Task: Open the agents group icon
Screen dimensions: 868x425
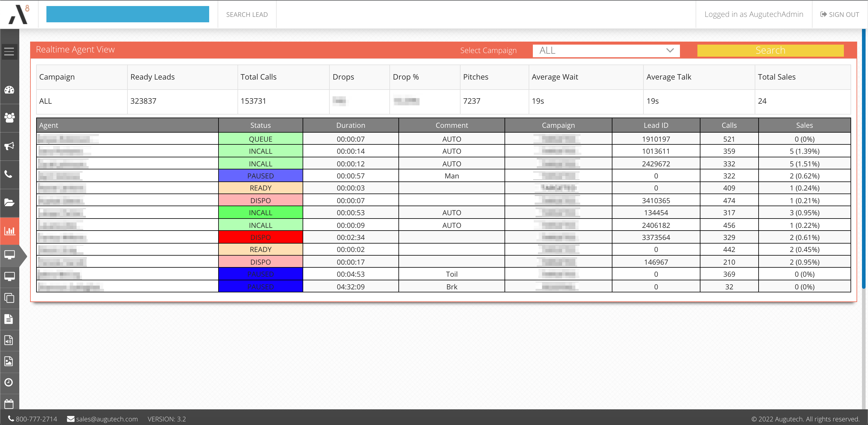Action: [x=9, y=118]
